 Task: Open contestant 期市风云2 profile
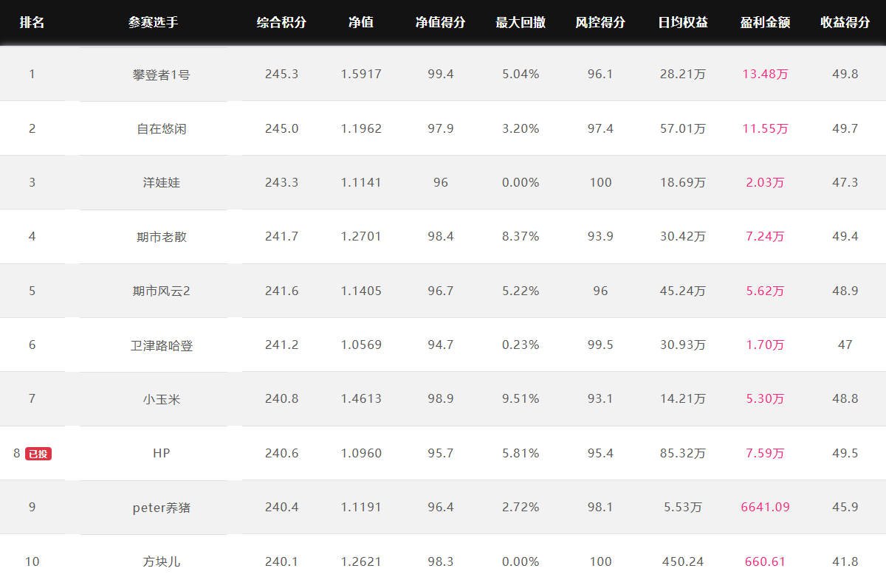pyautogui.click(x=161, y=291)
